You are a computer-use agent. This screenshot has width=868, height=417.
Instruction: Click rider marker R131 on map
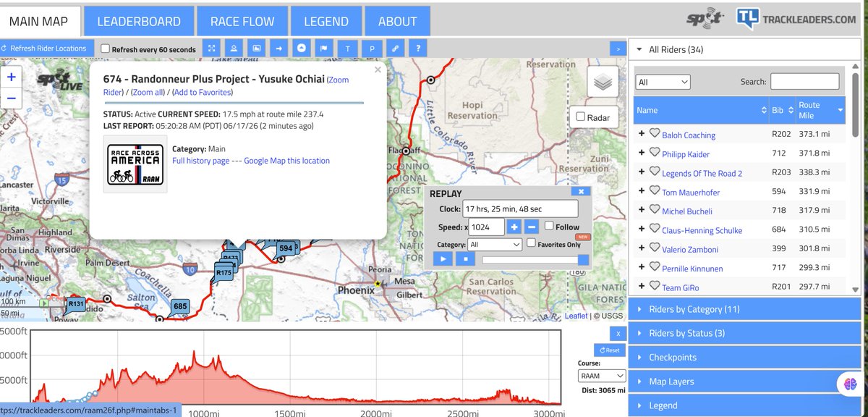76,304
